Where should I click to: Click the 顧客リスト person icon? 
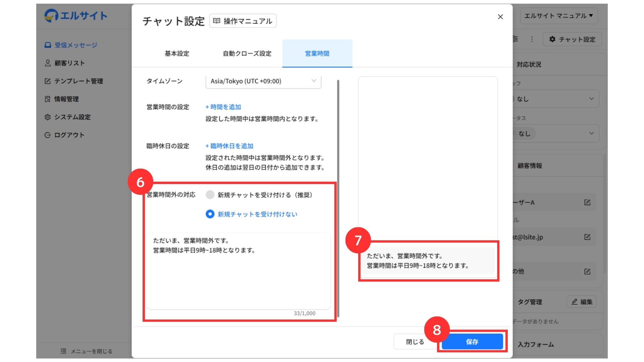click(x=48, y=63)
